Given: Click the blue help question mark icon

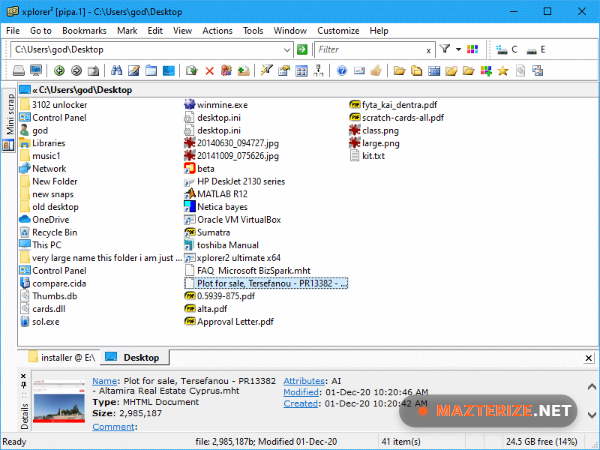Looking at the screenshot, I should [x=342, y=71].
